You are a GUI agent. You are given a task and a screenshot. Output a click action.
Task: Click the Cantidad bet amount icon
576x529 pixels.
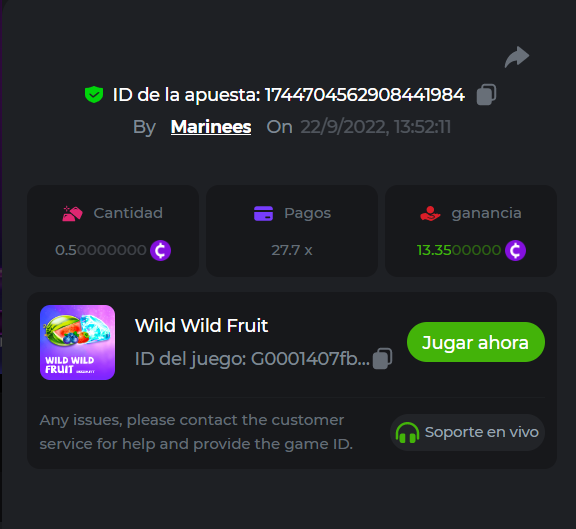coord(72,213)
